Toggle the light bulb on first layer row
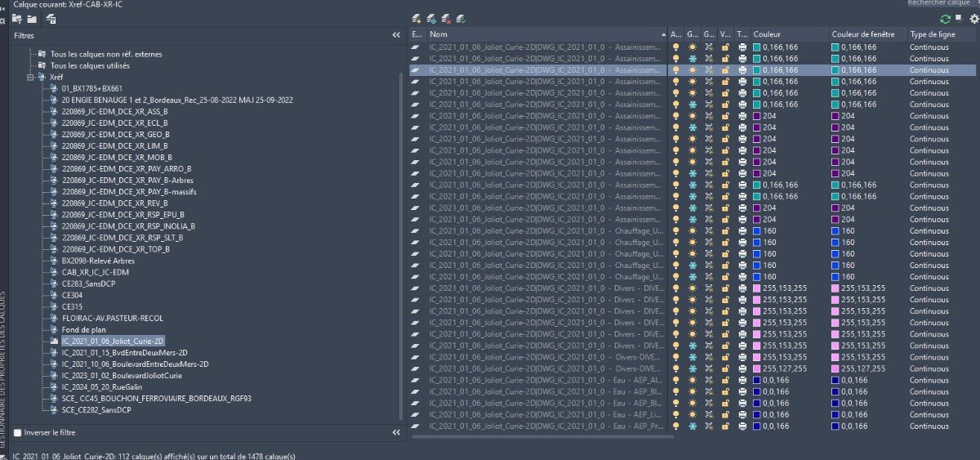Viewport: 980px width, 460px height. pos(675,47)
